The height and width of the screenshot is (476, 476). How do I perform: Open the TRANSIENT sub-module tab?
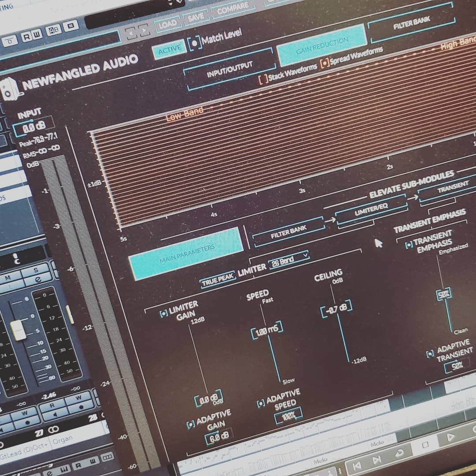click(452, 188)
